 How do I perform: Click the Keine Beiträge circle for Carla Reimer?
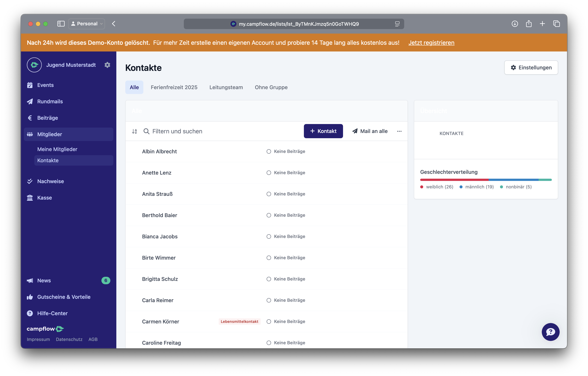pyautogui.click(x=269, y=300)
